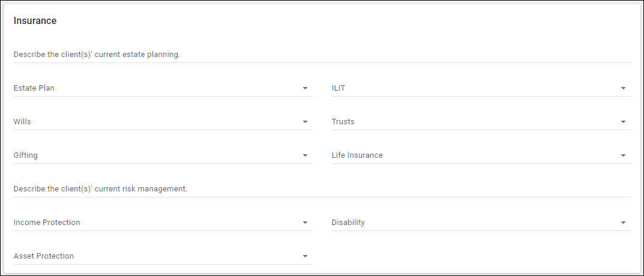The width and height of the screenshot is (644, 276).
Task: Open the Gifting dropdown arrow
Action: pos(305,156)
